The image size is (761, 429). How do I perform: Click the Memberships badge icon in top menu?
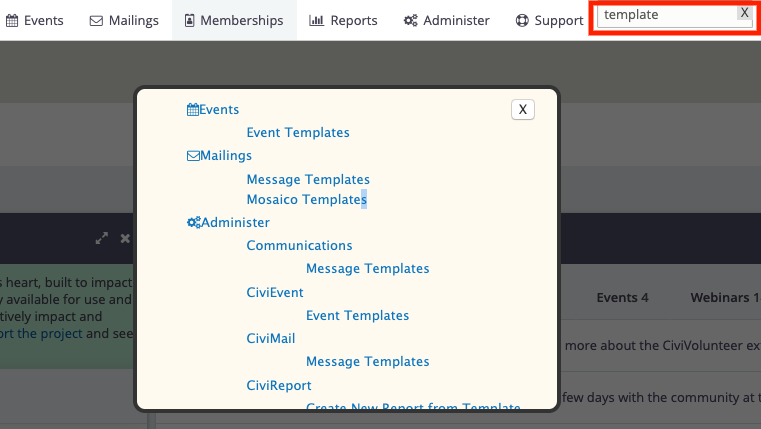(190, 20)
